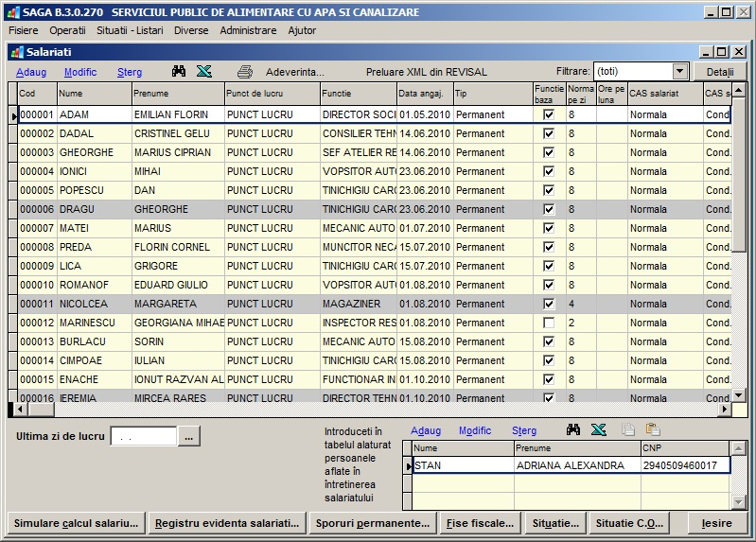Open the Administrare menu
Screen dimensions: 756x542
pyautogui.click(x=248, y=30)
